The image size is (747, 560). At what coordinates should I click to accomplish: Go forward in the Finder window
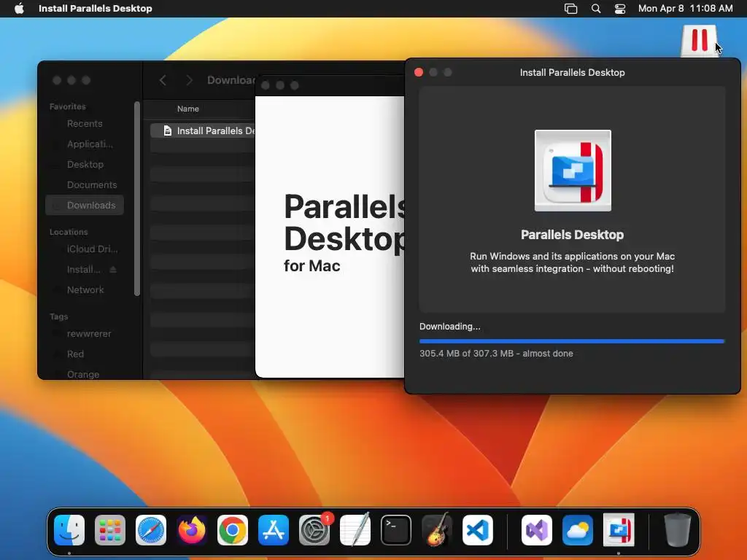click(x=189, y=80)
